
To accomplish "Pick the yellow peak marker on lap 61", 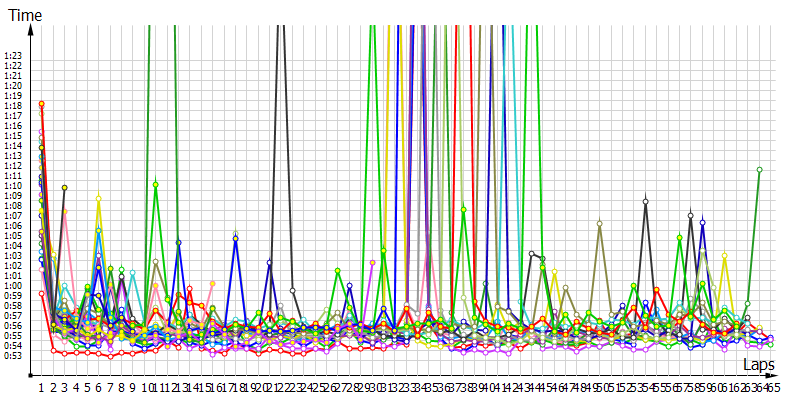I will (725, 255).
